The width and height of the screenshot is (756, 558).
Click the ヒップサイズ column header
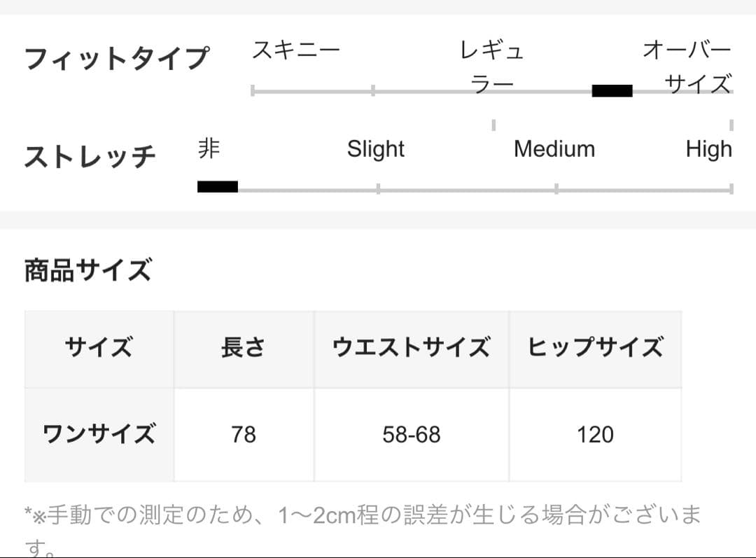tap(595, 348)
